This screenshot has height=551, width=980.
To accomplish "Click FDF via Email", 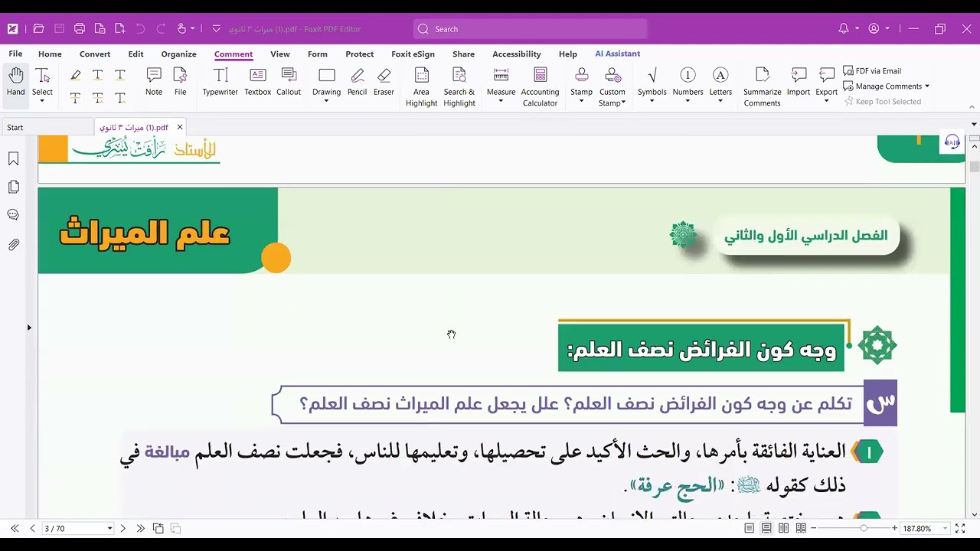I will 872,71.
